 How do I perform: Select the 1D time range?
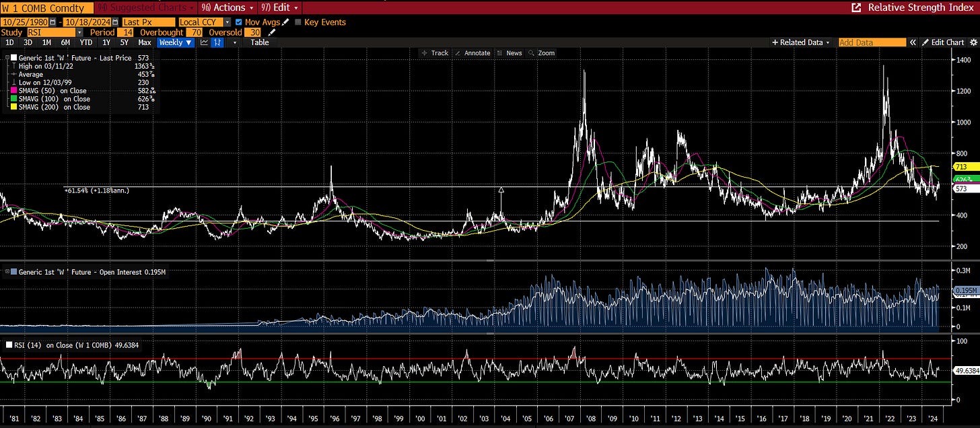click(9, 42)
